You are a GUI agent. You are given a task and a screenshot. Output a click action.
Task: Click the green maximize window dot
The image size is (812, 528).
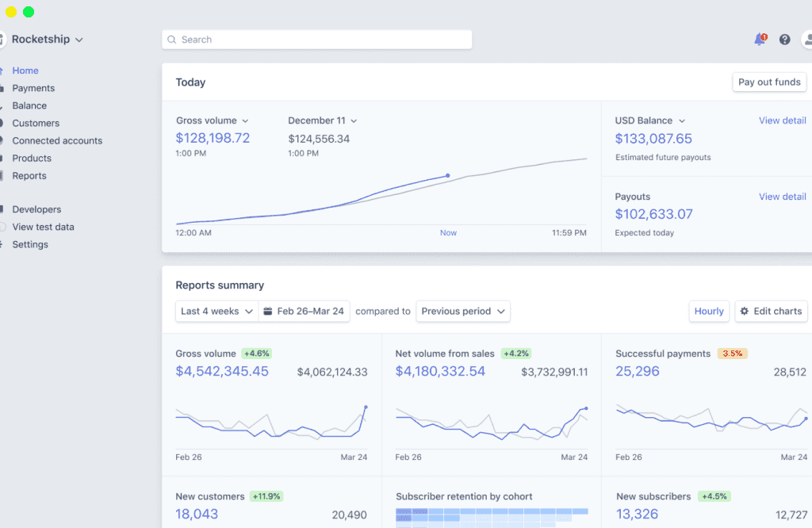coord(29,12)
